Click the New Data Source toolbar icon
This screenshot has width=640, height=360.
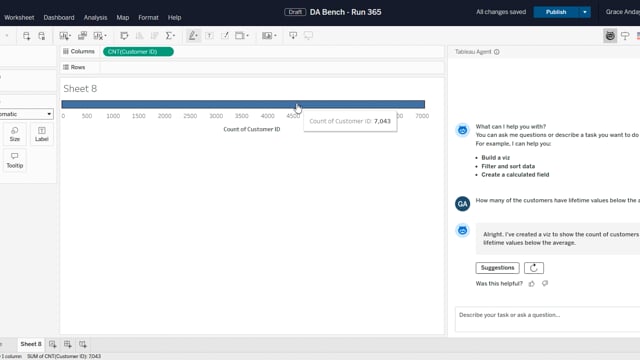(x=27, y=36)
